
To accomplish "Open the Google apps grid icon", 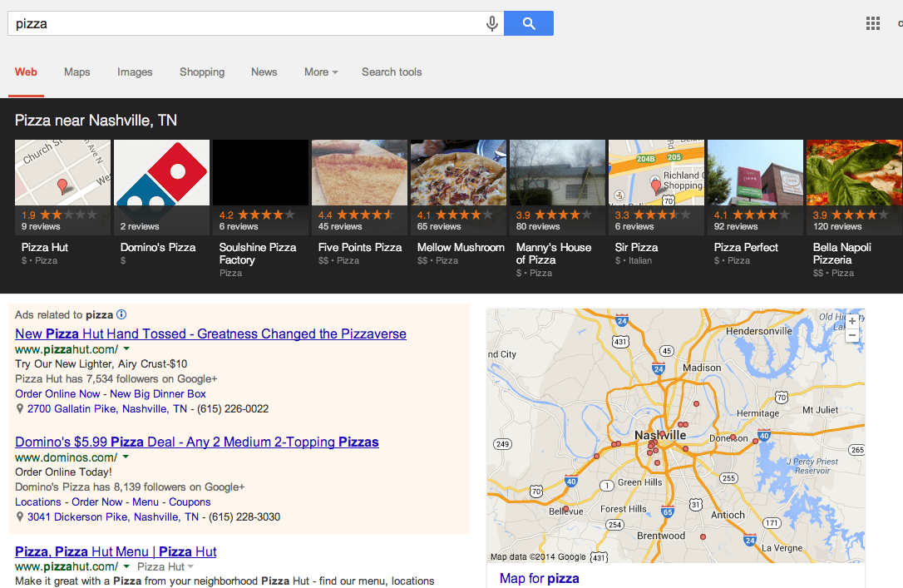I will (872, 22).
